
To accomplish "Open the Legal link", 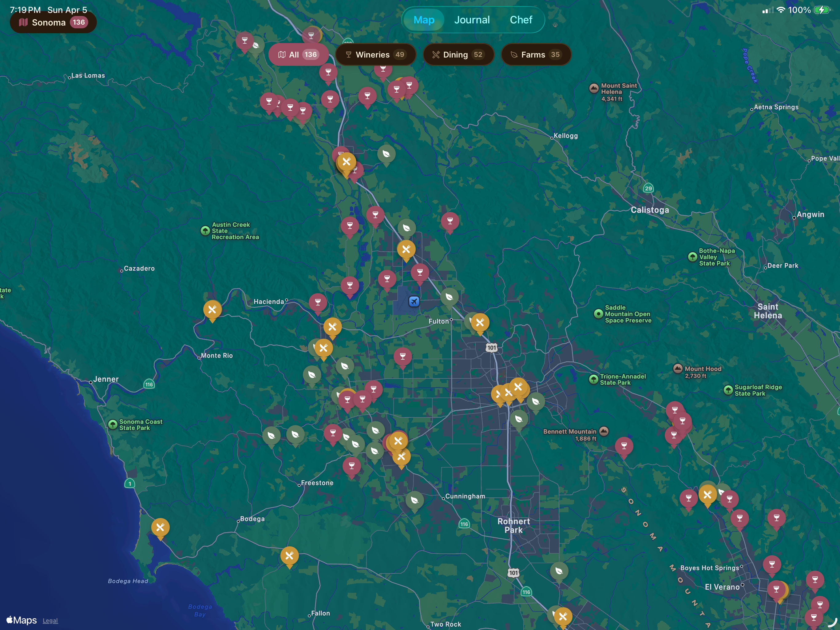I will pos(50,620).
